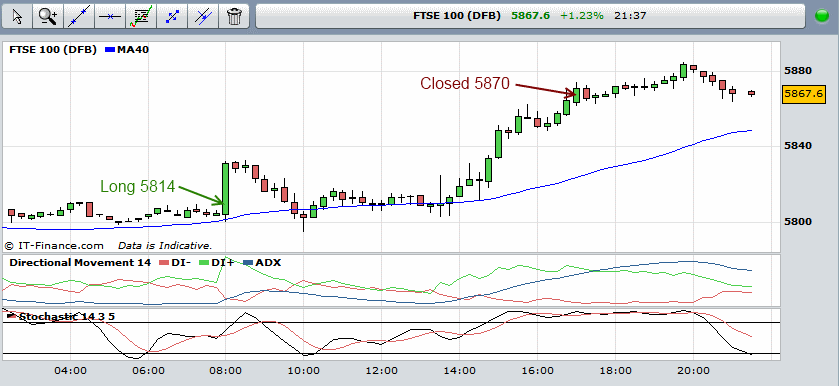Choose the parallel channel line tool
The width and height of the screenshot is (839, 386).
coord(203,16)
